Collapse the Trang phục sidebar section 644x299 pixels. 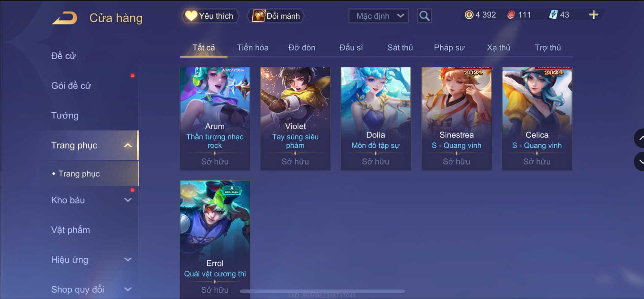pyautogui.click(x=128, y=145)
